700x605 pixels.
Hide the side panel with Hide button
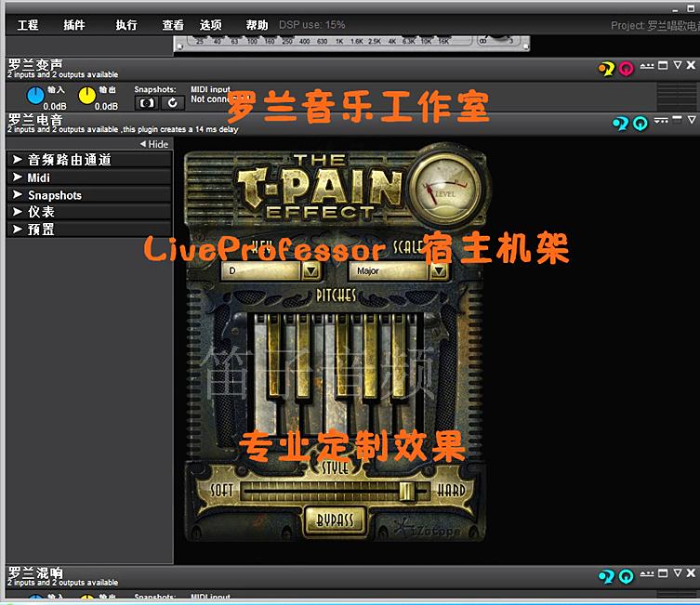[x=154, y=144]
